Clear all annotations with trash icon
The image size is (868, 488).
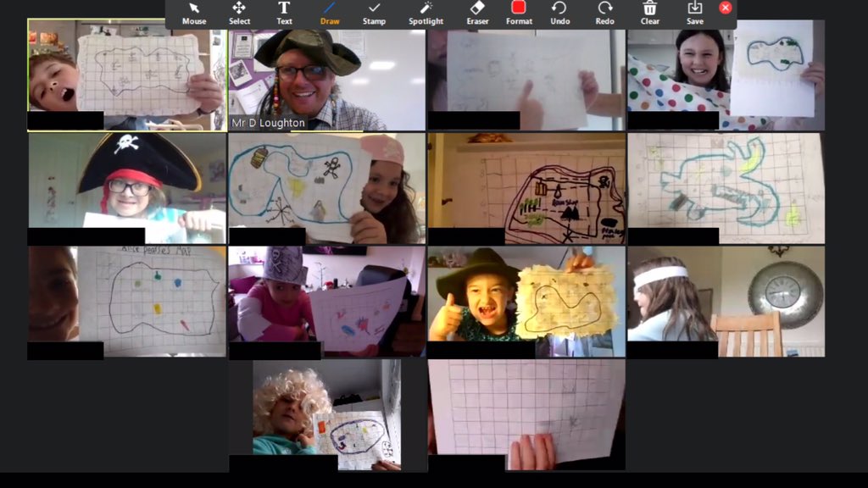pyautogui.click(x=650, y=14)
